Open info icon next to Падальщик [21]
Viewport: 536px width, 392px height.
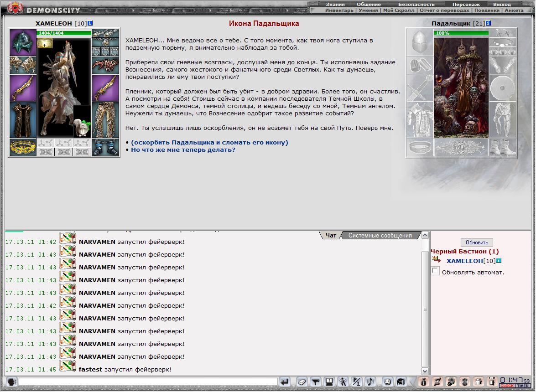[488, 23]
